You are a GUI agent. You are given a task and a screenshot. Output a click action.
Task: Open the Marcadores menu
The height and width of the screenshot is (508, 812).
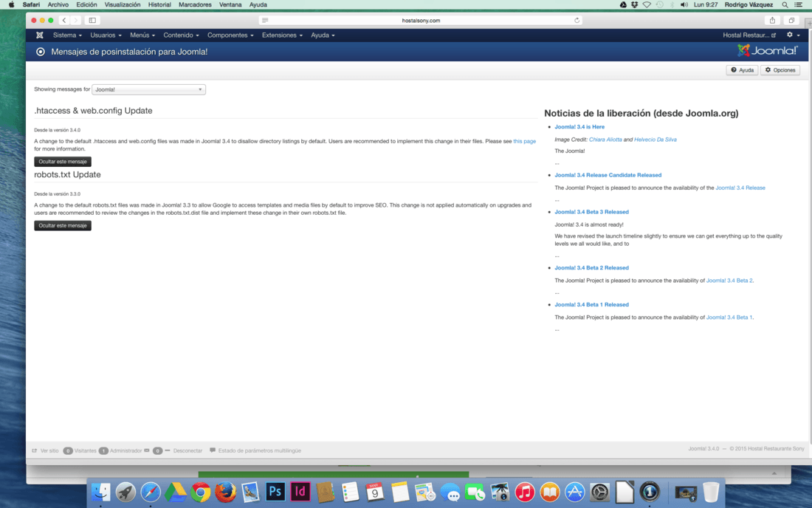(x=195, y=4)
